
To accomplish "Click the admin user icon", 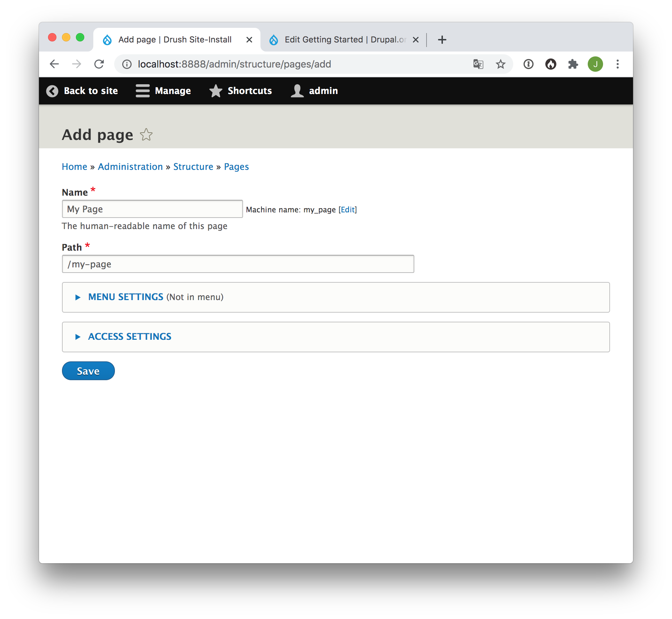I will point(297,91).
